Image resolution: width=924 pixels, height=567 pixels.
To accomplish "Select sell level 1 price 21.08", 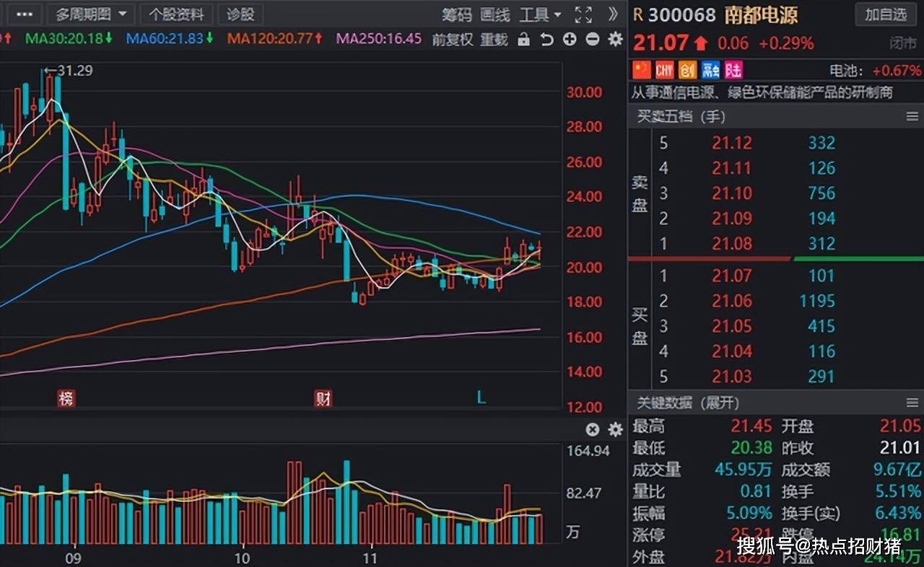I will click(732, 244).
